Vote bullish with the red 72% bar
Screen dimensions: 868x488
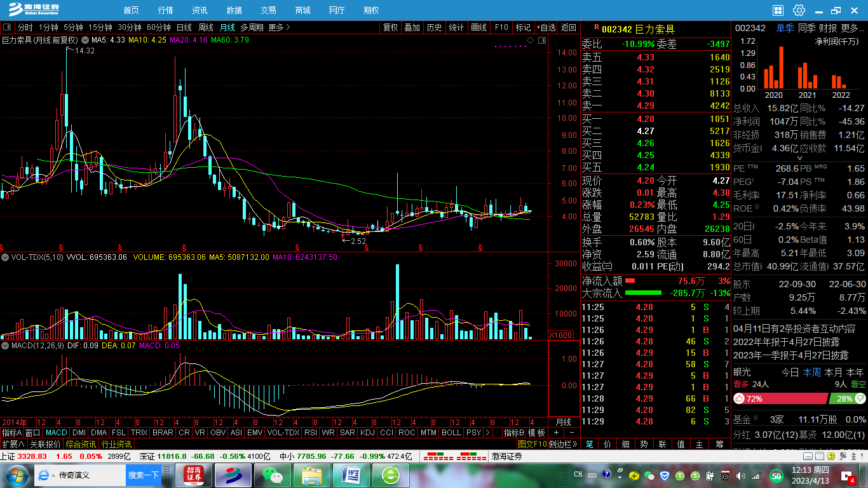tap(780, 398)
